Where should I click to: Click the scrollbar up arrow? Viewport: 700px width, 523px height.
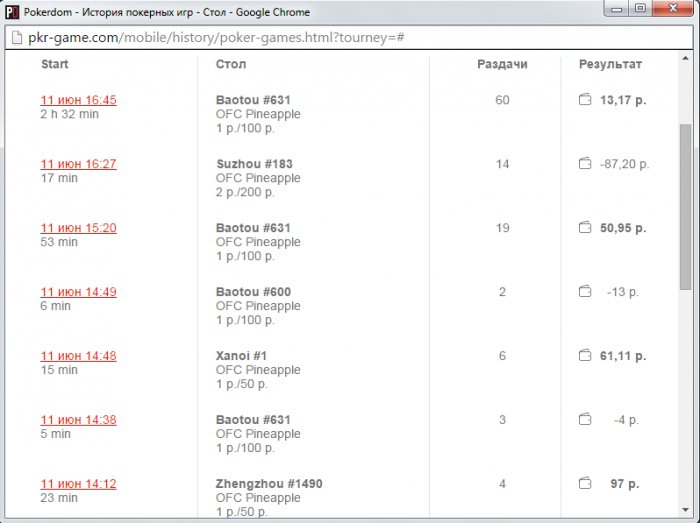coord(685,58)
